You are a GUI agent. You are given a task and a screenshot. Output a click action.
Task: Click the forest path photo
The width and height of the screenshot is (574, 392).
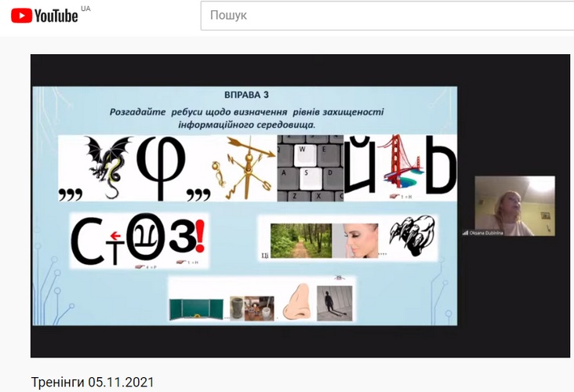pos(301,241)
